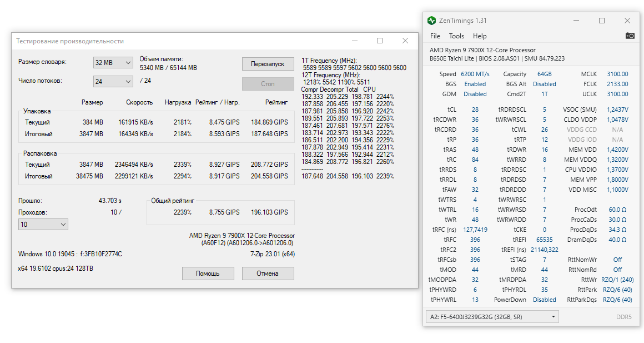The width and height of the screenshot is (644, 343).
Task: Click the DDR5 label in ZenTimings
Action: tap(624, 317)
